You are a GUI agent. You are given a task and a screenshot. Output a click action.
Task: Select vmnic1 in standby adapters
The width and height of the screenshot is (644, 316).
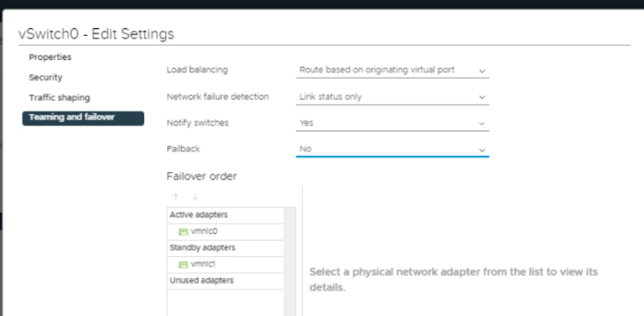[225, 265]
